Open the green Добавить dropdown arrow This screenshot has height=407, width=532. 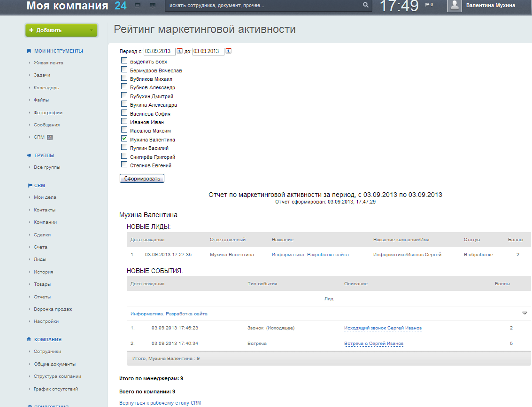click(x=91, y=30)
